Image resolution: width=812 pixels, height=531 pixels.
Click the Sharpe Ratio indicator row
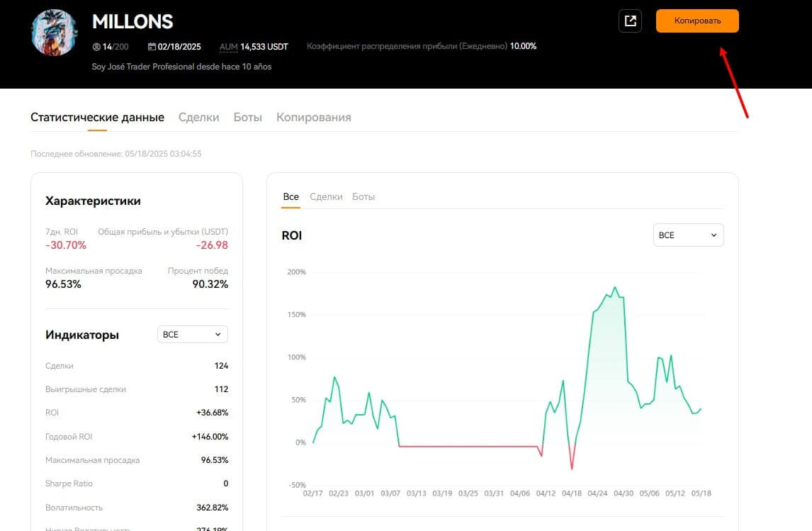(136, 484)
